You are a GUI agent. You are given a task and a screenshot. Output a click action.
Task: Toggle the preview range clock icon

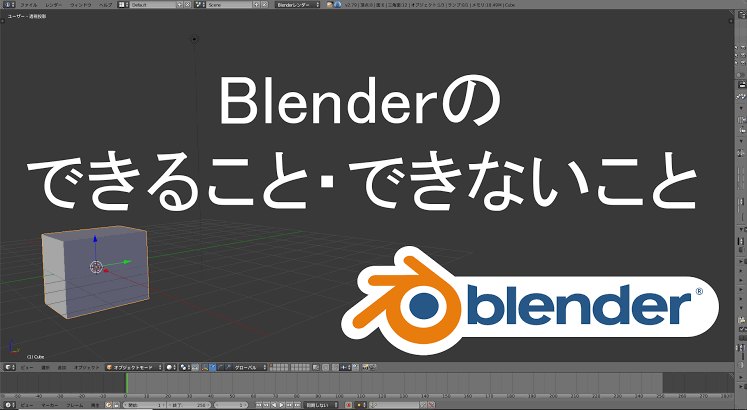108,405
